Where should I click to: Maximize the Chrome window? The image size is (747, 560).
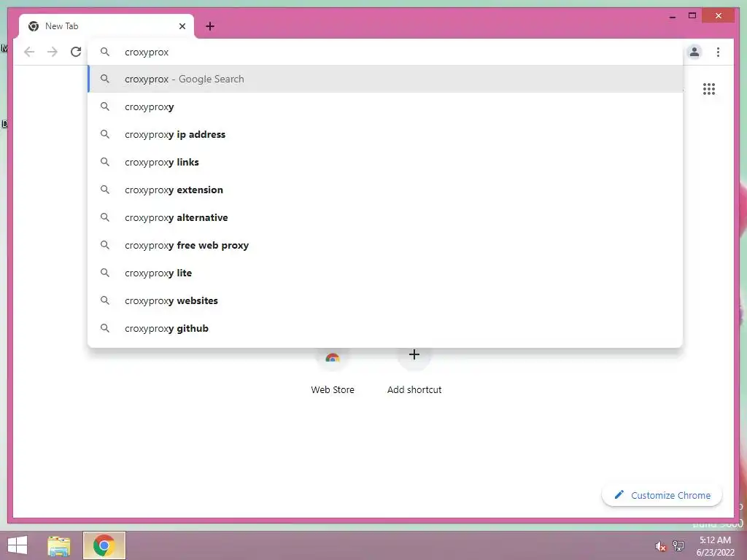click(692, 16)
